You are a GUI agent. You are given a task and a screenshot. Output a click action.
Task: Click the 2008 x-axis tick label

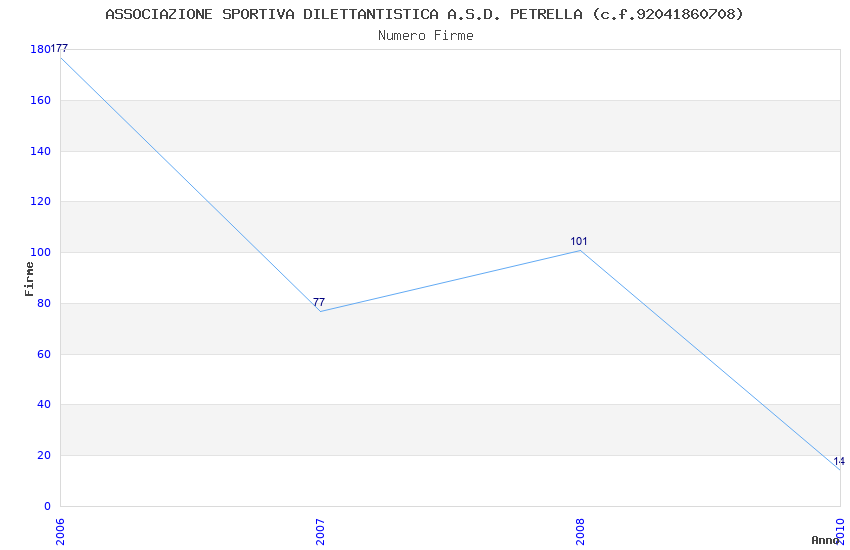(x=580, y=531)
